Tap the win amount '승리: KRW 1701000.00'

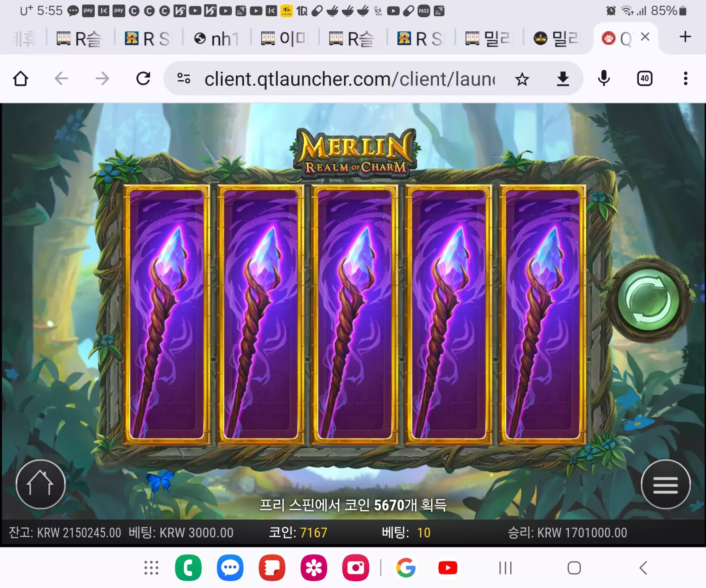click(568, 533)
